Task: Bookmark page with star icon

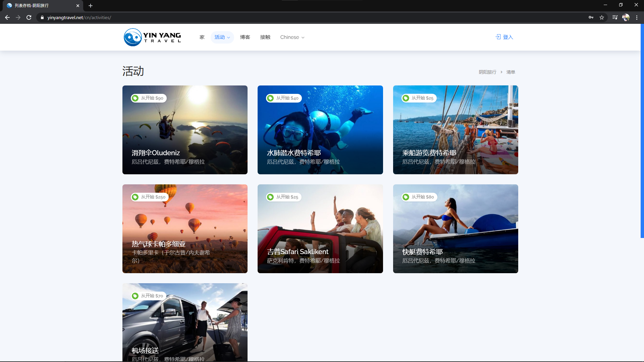Action: 602,17
